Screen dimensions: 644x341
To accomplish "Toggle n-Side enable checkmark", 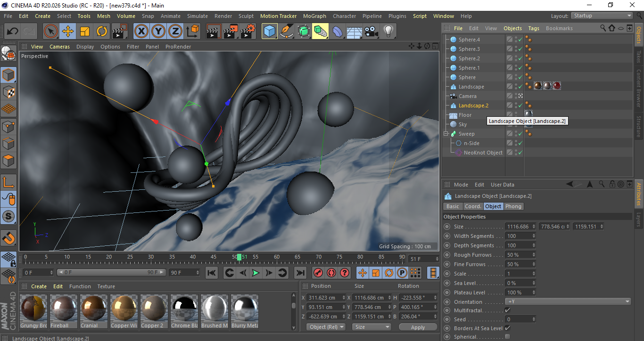I will [520, 143].
